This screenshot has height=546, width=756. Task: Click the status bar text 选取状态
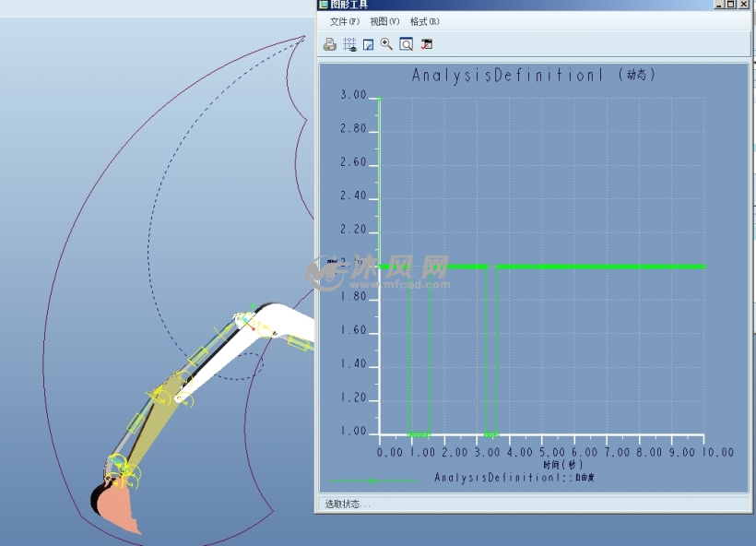click(x=348, y=504)
